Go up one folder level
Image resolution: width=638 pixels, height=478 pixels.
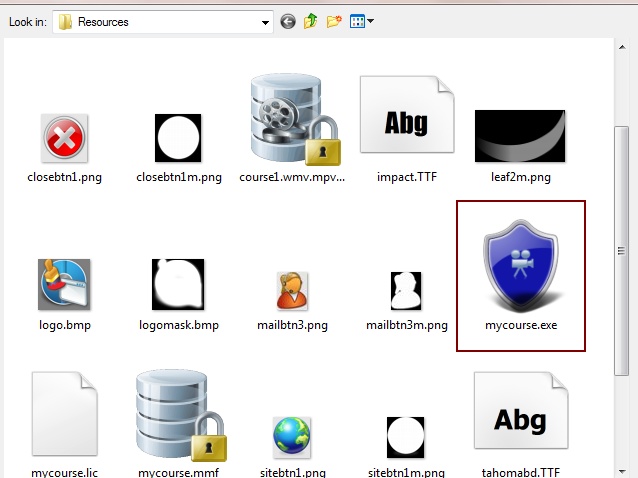[x=311, y=21]
